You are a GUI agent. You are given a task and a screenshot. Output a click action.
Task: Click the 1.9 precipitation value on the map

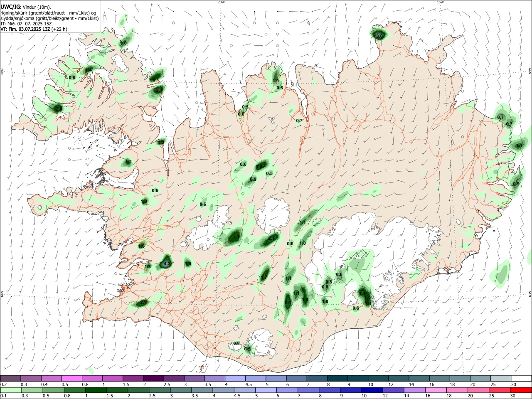pyautogui.click(x=259, y=166)
